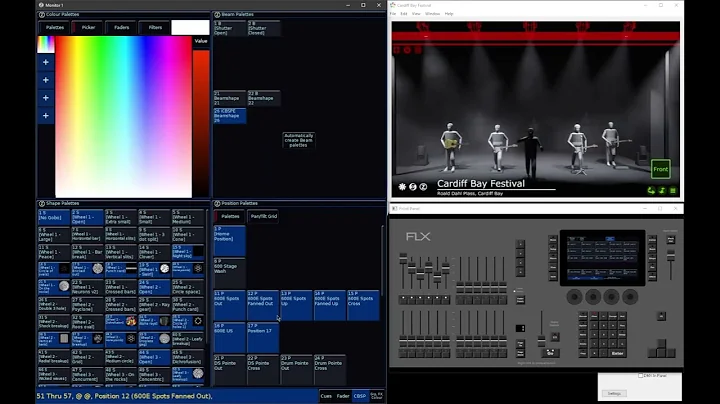Select shape palette 44 Wheel 3 Open
720x404 pixels.
pos(154,357)
